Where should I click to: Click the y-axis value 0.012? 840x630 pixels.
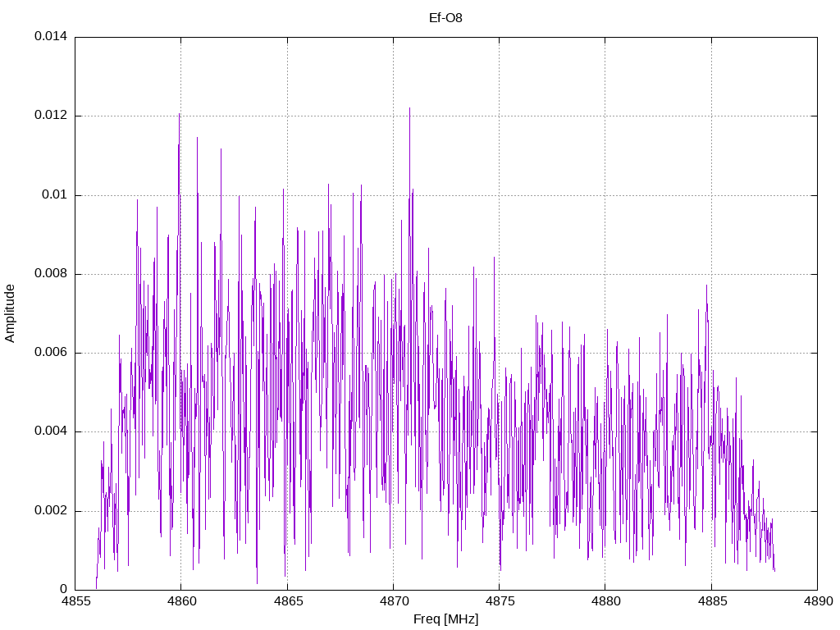(x=51, y=115)
